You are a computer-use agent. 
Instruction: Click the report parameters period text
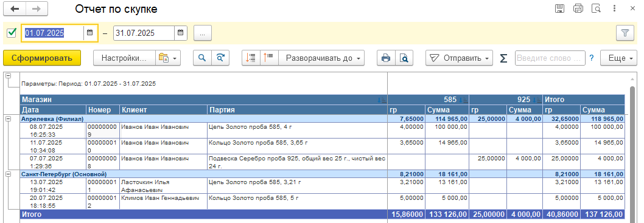point(88,84)
